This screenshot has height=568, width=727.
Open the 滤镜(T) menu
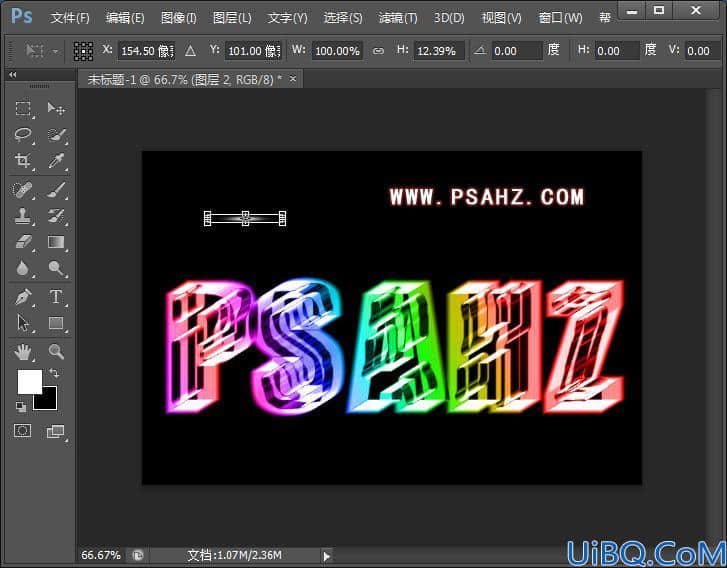tap(398, 18)
